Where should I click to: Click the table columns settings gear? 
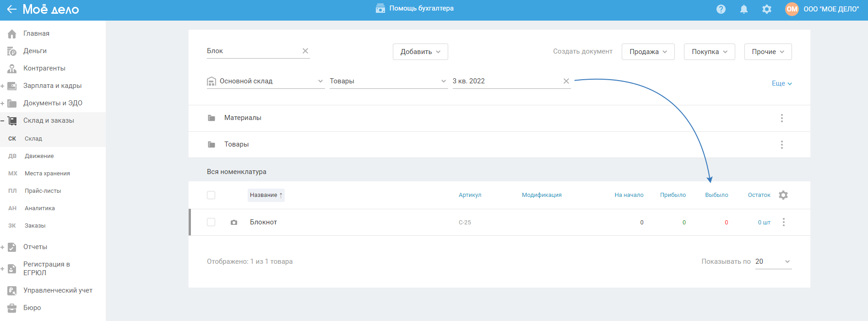[x=783, y=195]
